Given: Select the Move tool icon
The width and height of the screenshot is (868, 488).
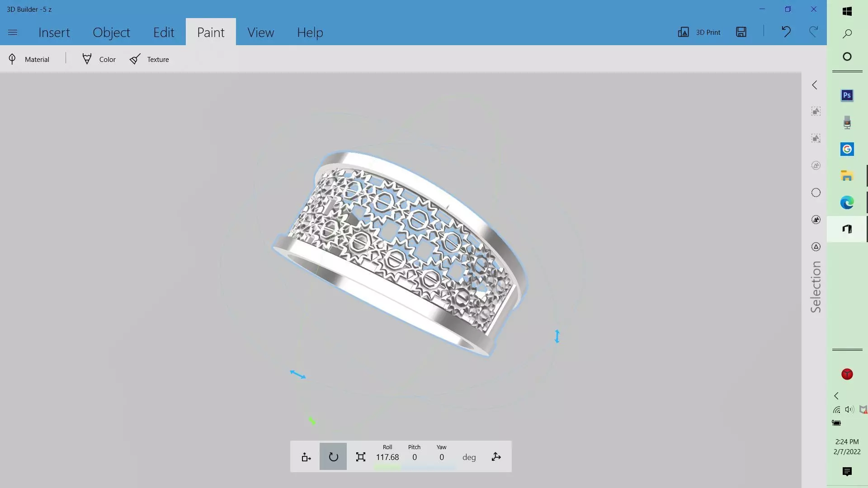Looking at the screenshot, I should (306, 457).
